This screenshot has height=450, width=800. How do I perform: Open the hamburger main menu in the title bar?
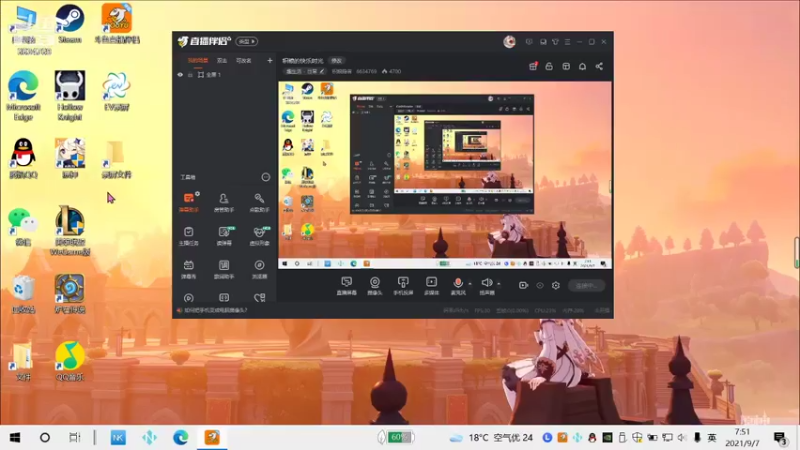(x=567, y=42)
